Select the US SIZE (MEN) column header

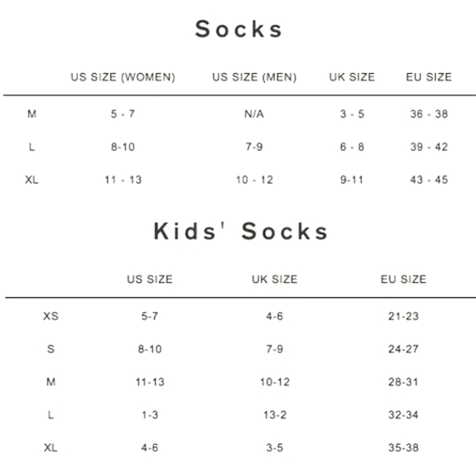254,77
